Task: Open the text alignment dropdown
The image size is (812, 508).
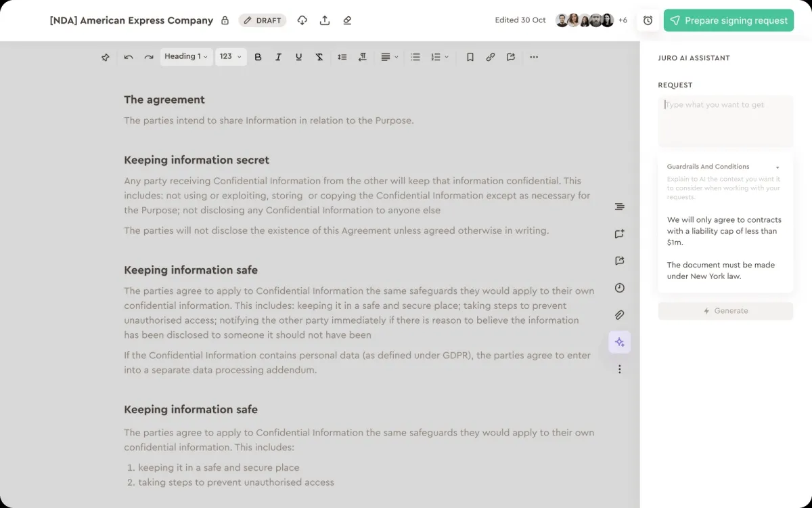Action: (x=389, y=58)
